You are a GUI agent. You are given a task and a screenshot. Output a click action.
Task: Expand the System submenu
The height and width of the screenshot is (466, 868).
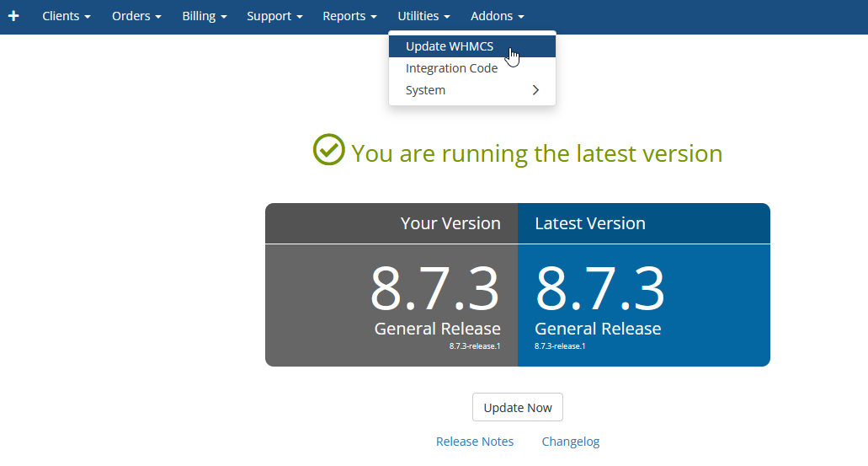472,90
